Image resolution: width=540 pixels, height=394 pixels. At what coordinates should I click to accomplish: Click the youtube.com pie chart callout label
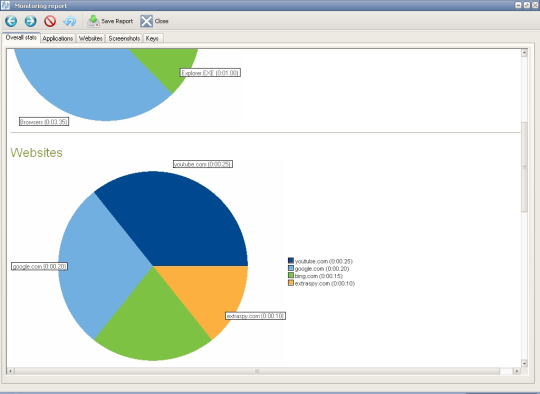tap(203, 164)
